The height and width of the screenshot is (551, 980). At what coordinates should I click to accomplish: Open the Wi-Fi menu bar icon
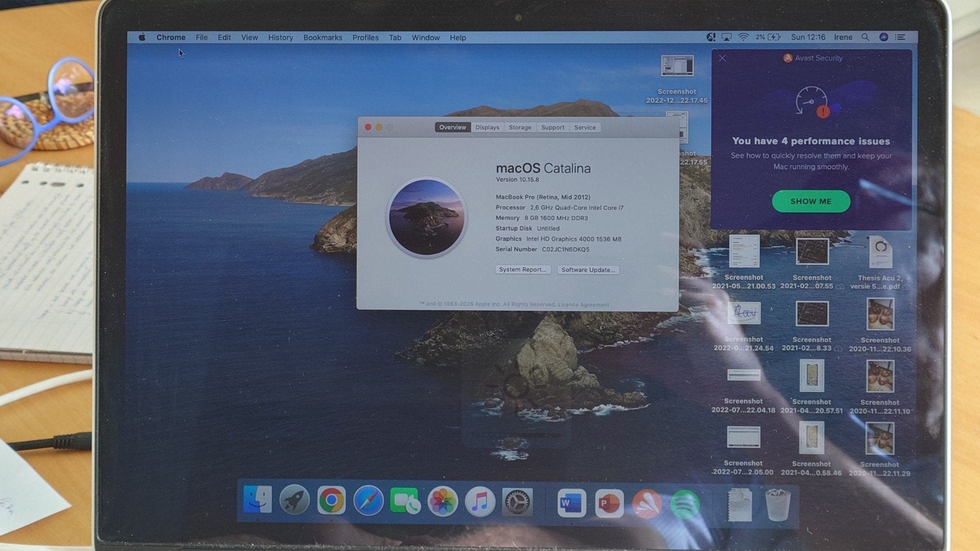coord(743,37)
